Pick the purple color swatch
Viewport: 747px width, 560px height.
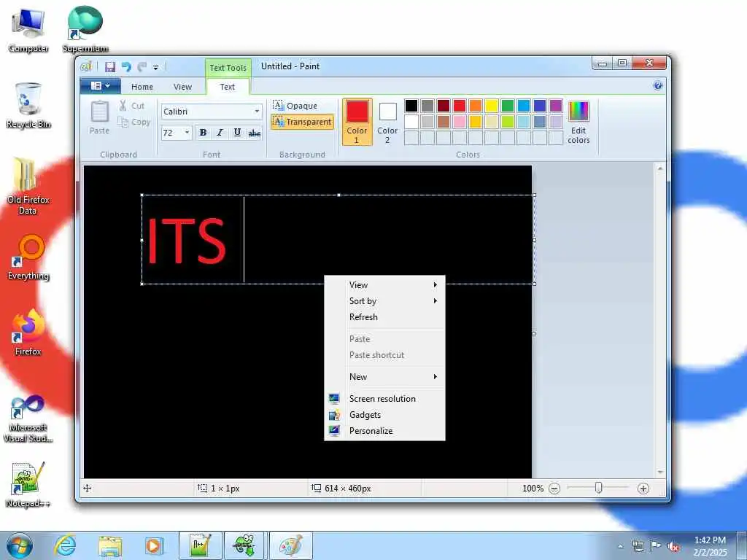[555, 105]
